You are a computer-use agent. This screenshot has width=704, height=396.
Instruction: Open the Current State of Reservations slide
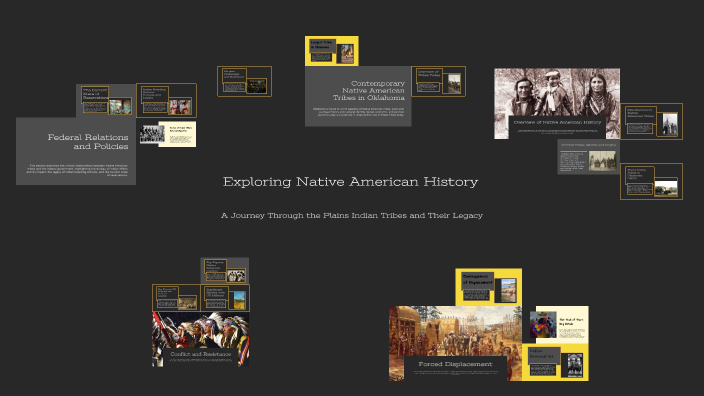point(106,101)
